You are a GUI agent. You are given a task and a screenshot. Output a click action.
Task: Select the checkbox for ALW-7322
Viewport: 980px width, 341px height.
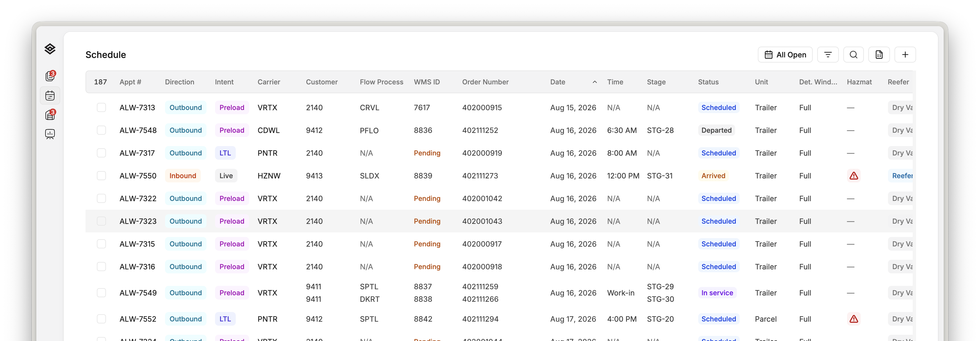(x=101, y=198)
